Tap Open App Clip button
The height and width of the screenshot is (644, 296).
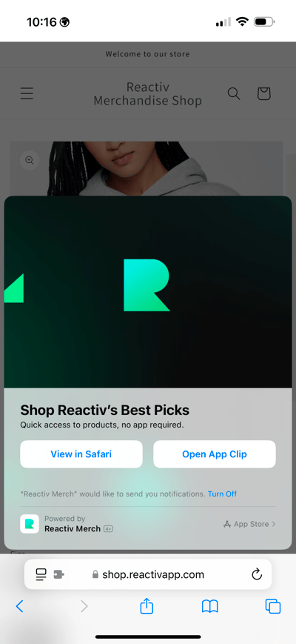[215, 454]
